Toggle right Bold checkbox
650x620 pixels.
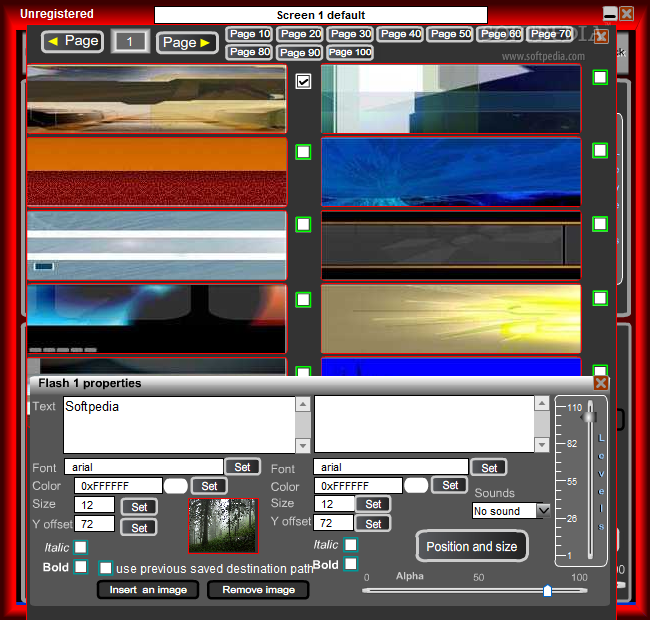pyautogui.click(x=351, y=564)
